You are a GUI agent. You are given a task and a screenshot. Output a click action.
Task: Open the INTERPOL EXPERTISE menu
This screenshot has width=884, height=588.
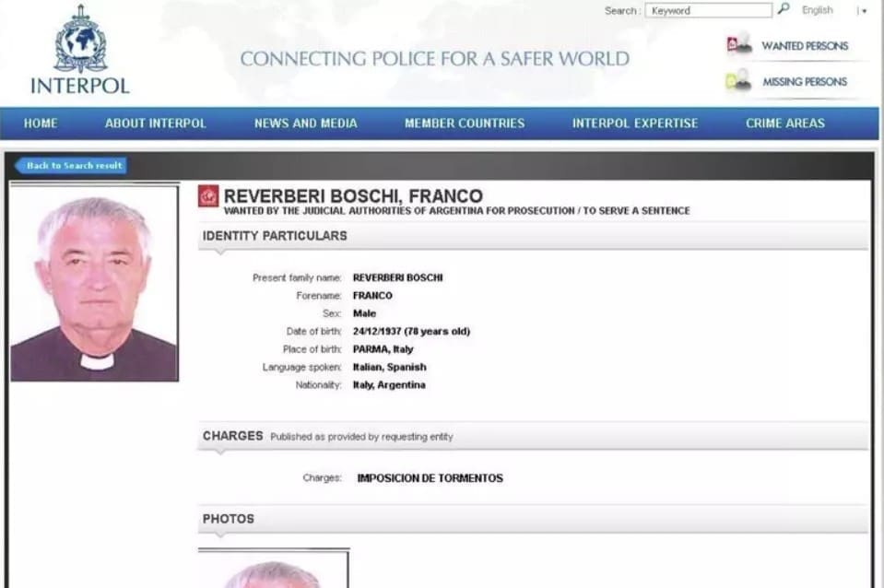(x=635, y=123)
